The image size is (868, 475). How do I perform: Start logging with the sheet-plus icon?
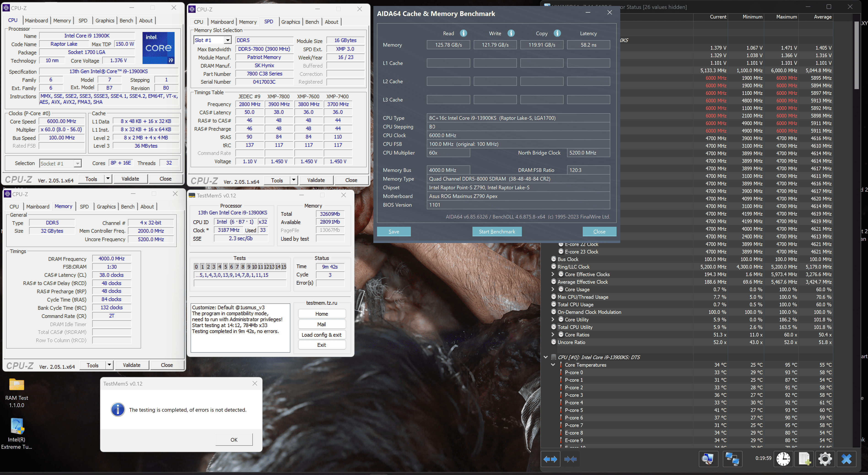[804, 459]
